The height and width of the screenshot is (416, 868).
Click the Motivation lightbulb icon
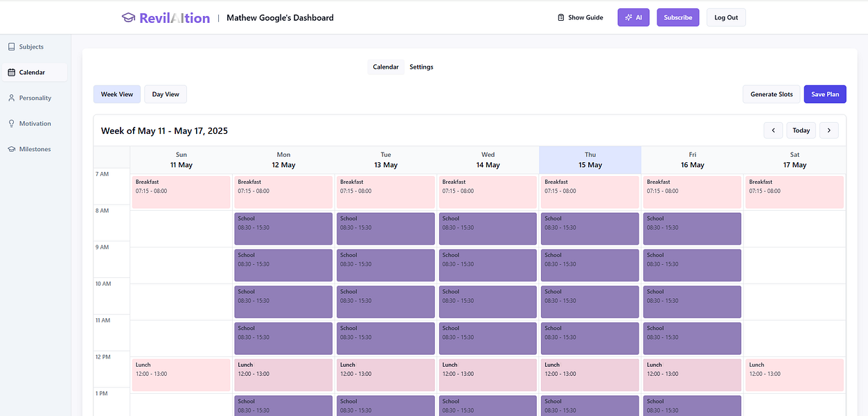[x=11, y=123]
